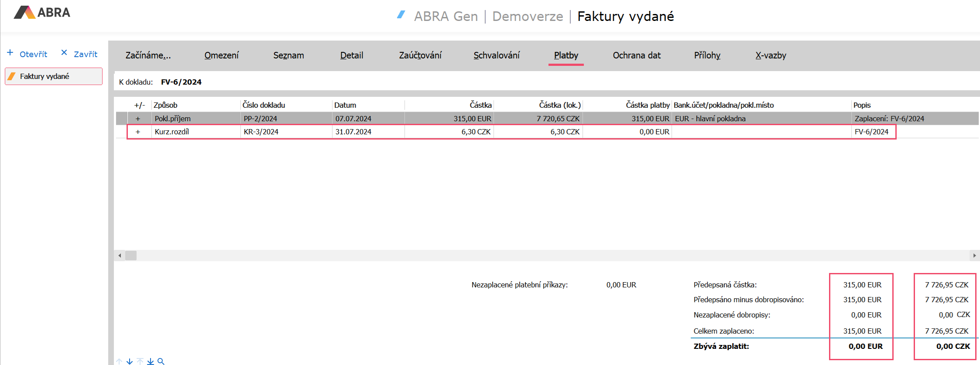Click the ABRA logo
The image size is (980, 365).
tap(42, 13)
